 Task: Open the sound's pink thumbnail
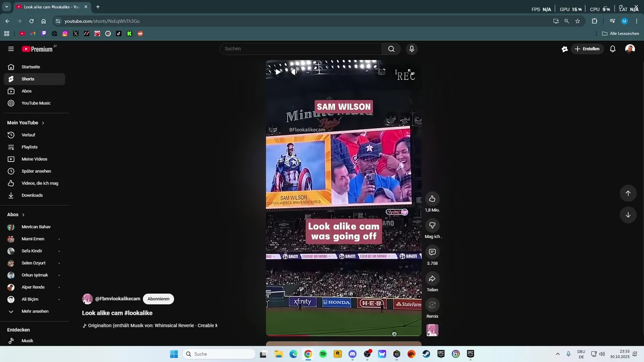[432, 330]
